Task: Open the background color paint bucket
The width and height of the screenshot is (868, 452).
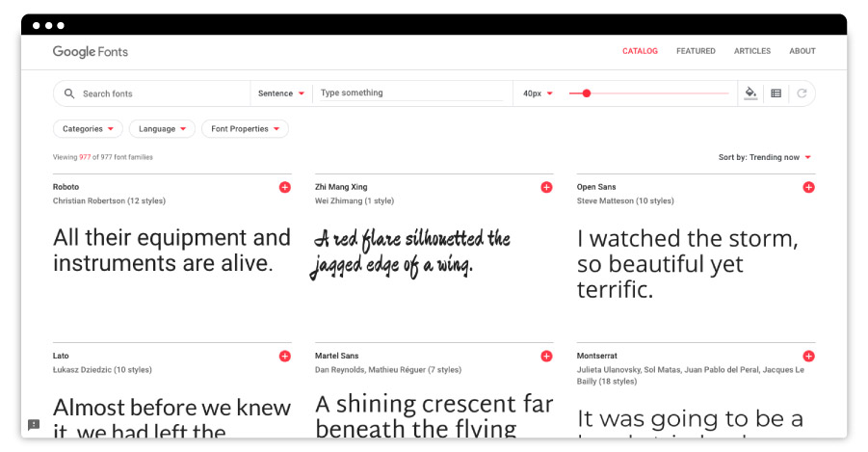Action: (750, 93)
